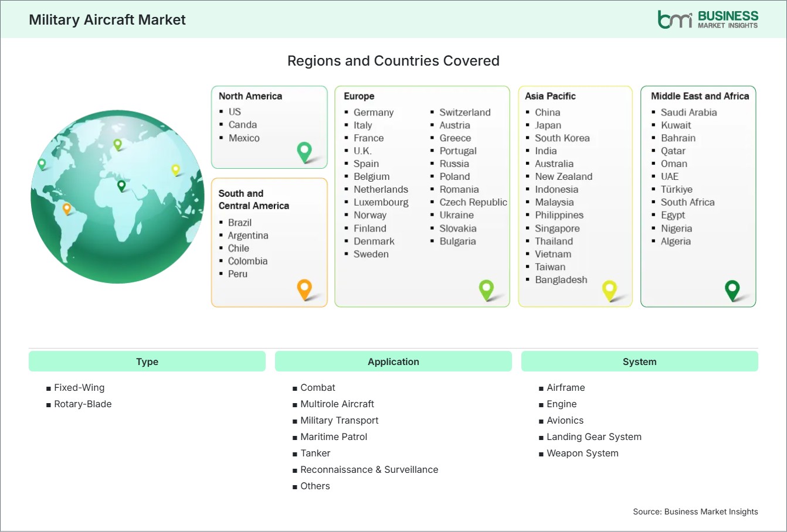Click New Zealand in Asia Pacific list

pyautogui.click(x=564, y=177)
